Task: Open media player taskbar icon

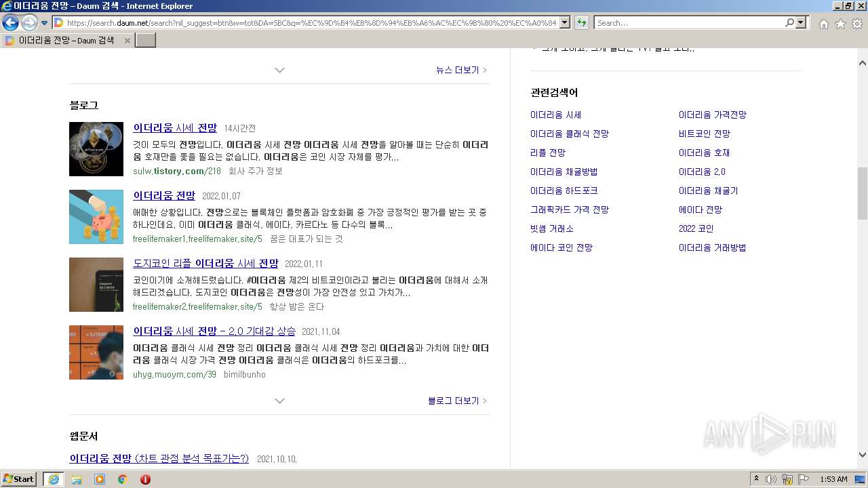Action: (x=100, y=479)
